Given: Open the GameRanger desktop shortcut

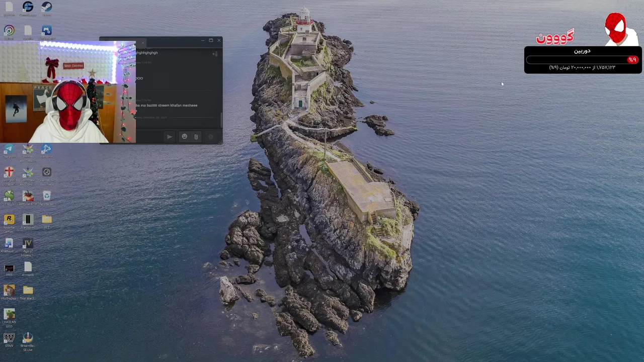Looking at the screenshot, I should click(28, 8).
